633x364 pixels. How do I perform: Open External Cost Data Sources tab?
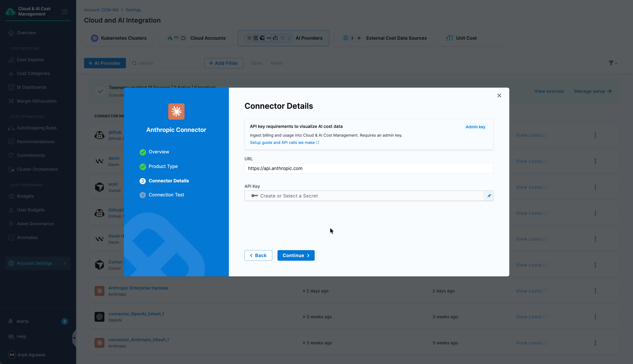coord(384,38)
